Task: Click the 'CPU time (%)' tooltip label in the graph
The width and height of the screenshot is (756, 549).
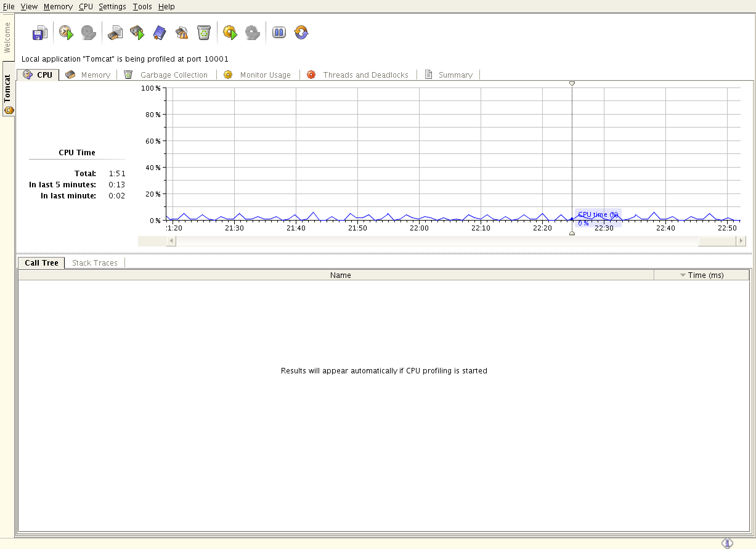Action: point(598,214)
